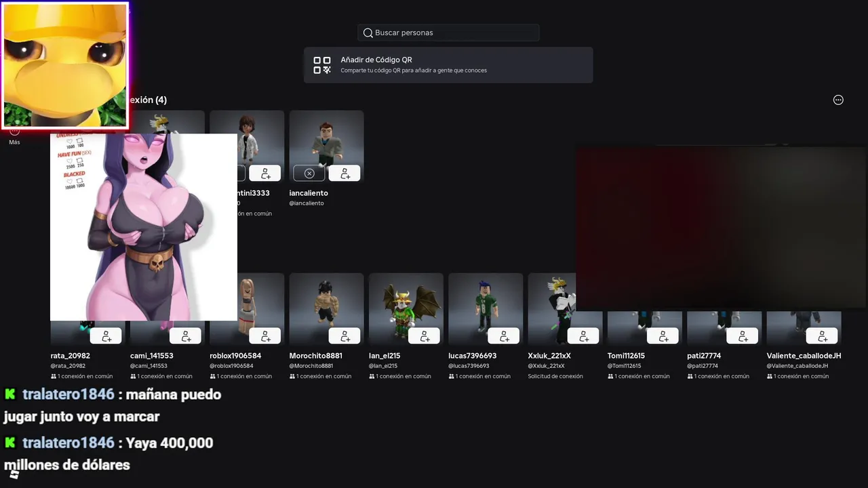The height and width of the screenshot is (488, 868).
Task: Open the Xxluk_221xX profile name
Action: [x=549, y=356]
